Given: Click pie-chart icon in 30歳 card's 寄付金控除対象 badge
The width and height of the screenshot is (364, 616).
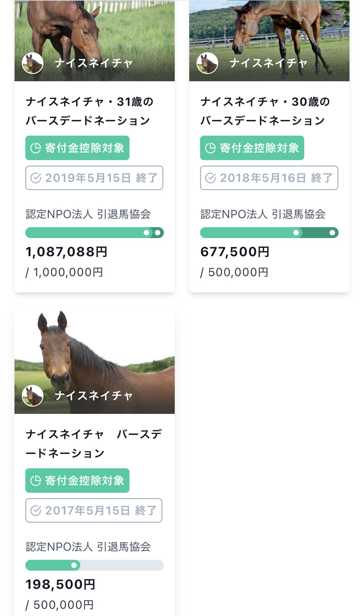Looking at the screenshot, I should pyautogui.click(x=210, y=148).
